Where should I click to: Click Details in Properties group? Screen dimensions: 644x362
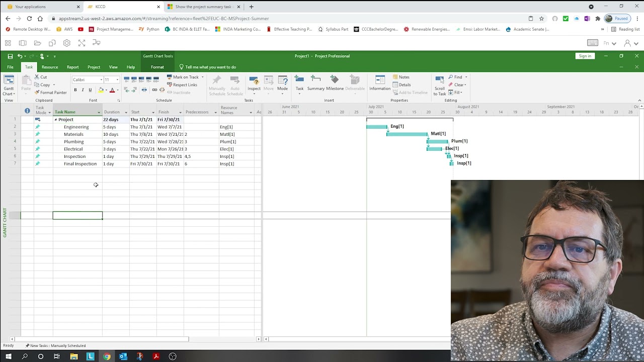coord(401,84)
